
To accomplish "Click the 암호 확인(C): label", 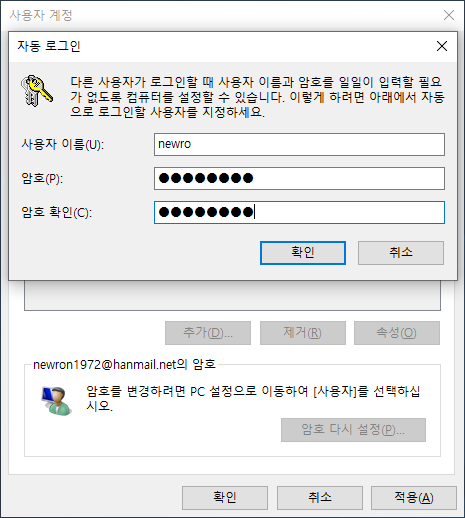I will click(56, 212).
